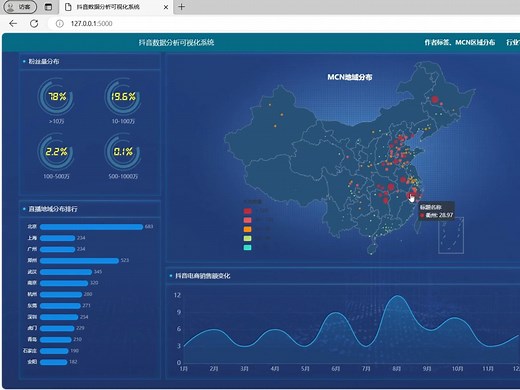Select the 北京 bar in ranking chart
Viewport: 520px width, 390px height.
(x=91, y=227)
